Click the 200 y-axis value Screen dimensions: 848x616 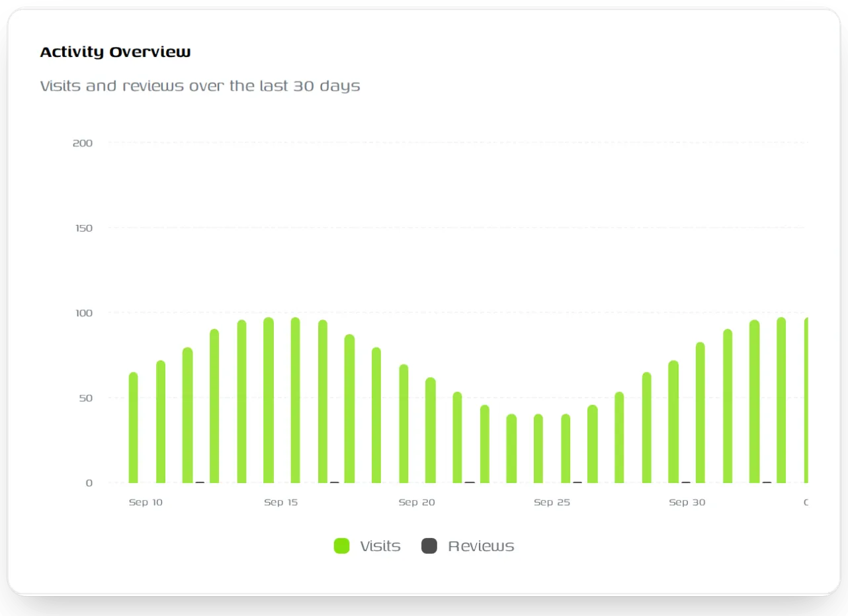click(82, 142)
